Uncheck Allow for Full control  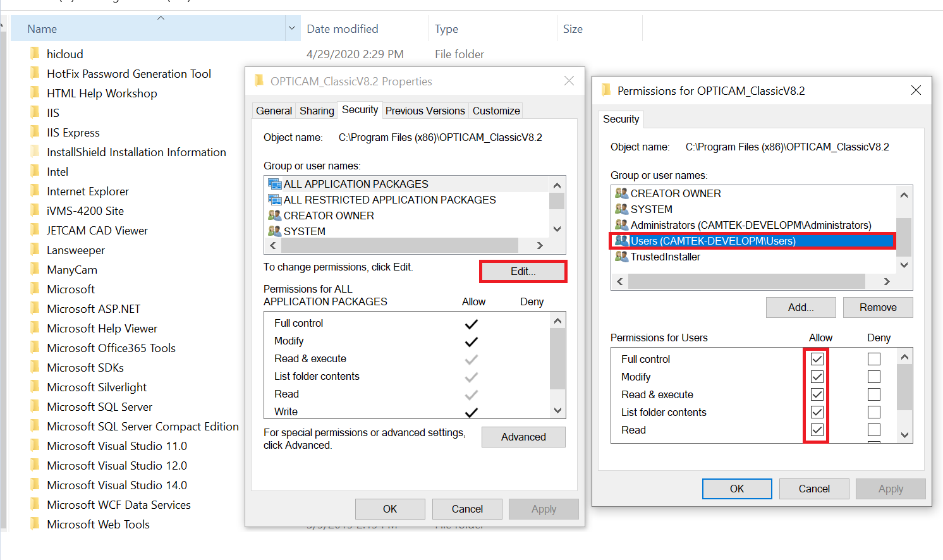tap(817, 359)
